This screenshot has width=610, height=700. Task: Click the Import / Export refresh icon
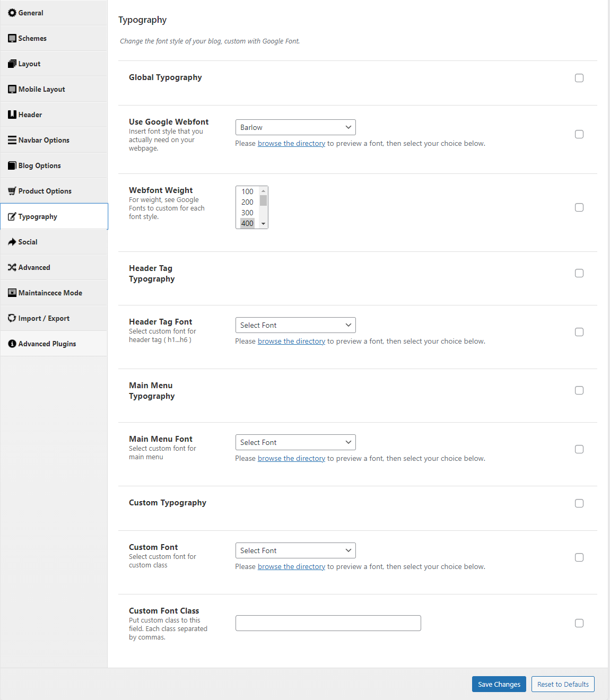[12, 318]
